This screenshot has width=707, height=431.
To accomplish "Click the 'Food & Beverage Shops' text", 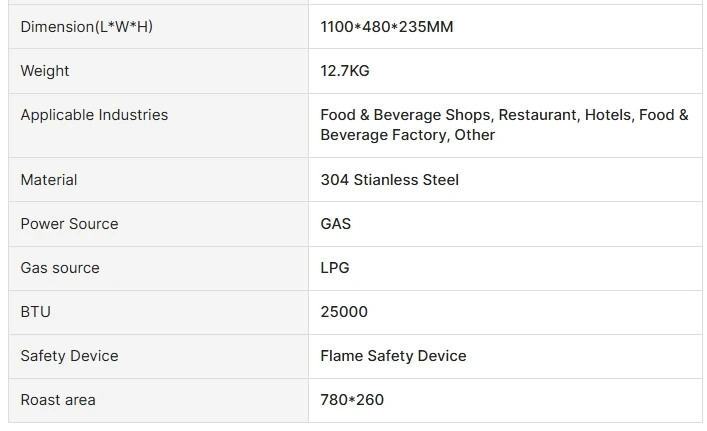I will point(405,115).
